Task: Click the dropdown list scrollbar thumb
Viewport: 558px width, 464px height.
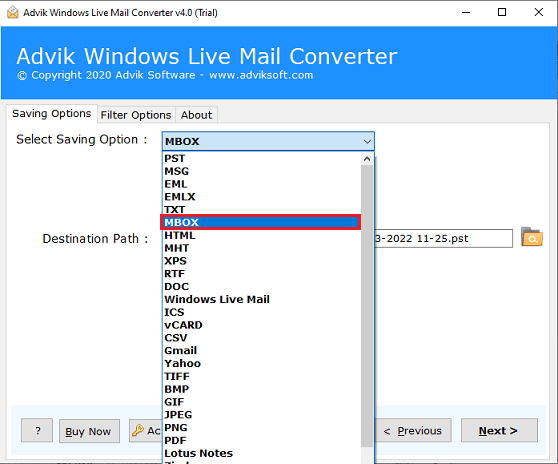Action: pos(367,306)
